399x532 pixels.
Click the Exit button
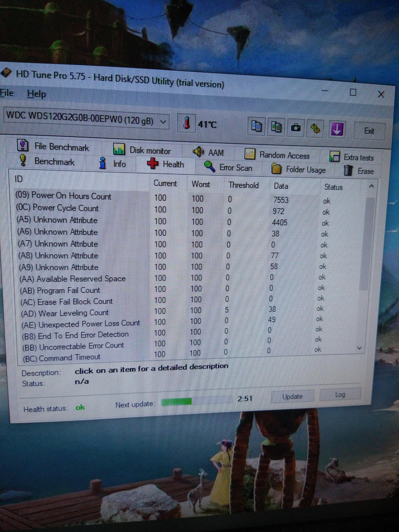click(369, 131)
